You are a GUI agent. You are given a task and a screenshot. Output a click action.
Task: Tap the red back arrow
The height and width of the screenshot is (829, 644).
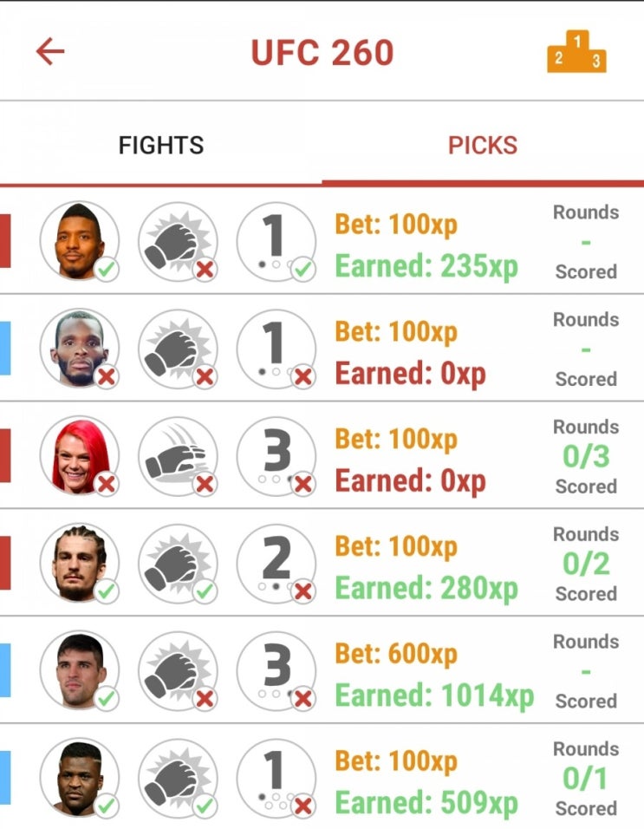(x=50, y=51)
